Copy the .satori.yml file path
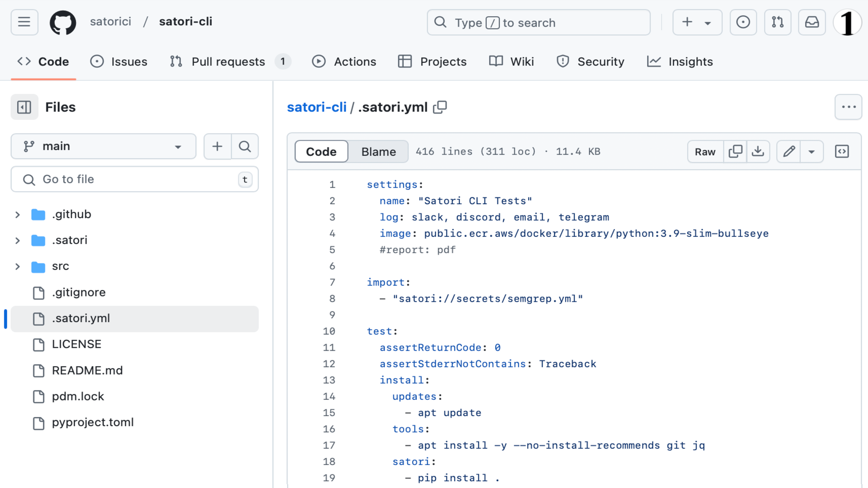868x488 pixels. (440, 107)
